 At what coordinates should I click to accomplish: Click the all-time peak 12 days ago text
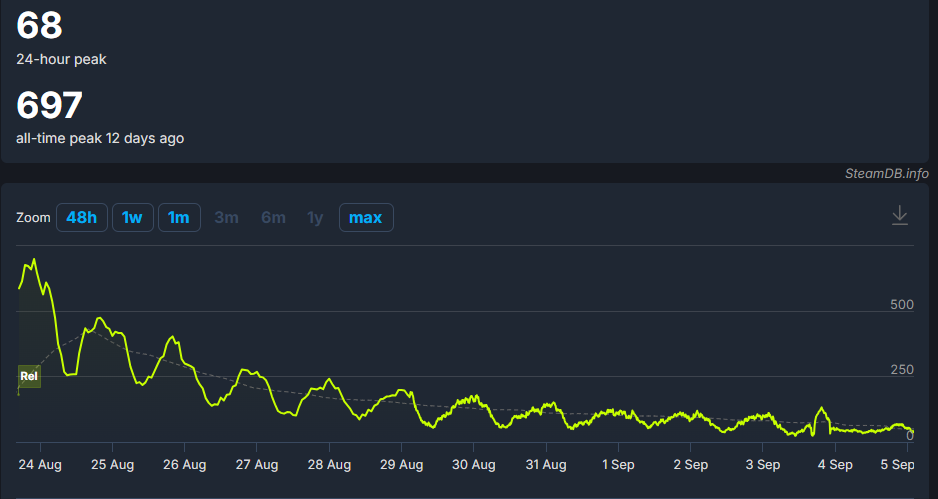(100, 138)
